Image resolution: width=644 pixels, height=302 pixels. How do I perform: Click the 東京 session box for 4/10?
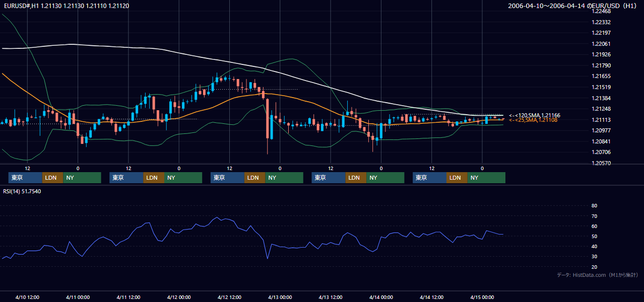point(25,178)
